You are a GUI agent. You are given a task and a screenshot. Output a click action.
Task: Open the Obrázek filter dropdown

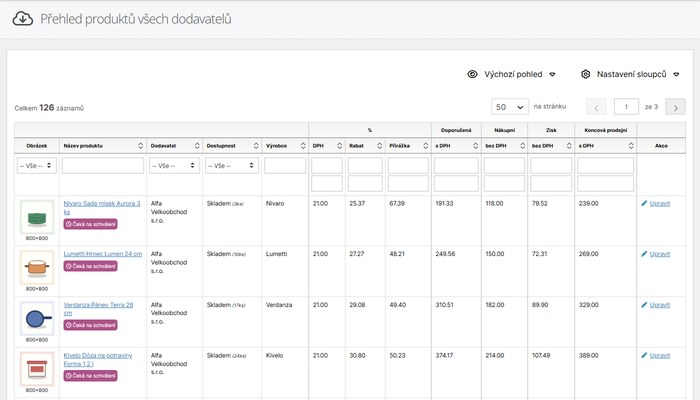click(x=37, y=166)
